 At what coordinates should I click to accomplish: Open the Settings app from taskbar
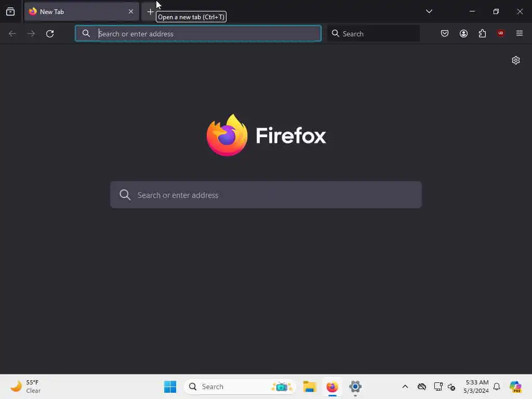(x=355, y=387)
